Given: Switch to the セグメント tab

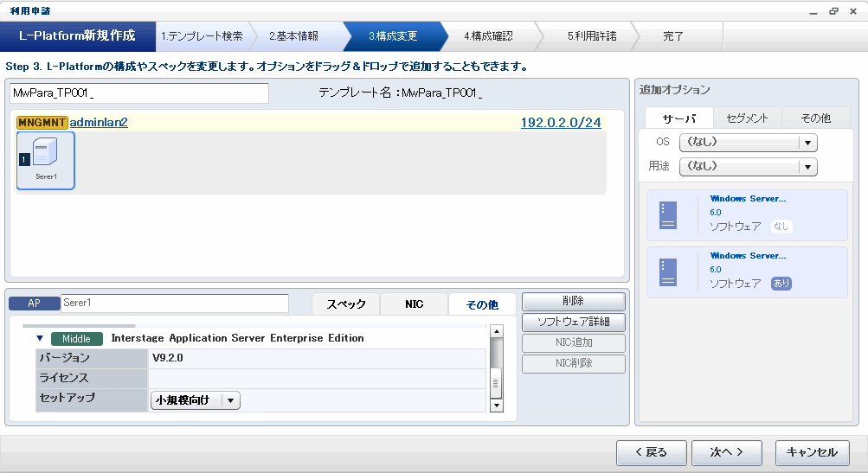Looking at the screenshot, I should pyautogui.click(x=747, y=118).
